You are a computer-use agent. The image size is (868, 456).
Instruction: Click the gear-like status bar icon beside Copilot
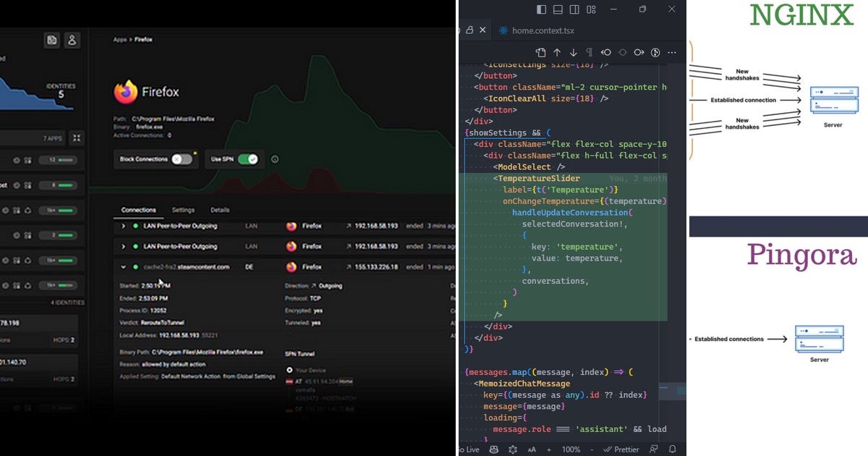coord(513,449)
